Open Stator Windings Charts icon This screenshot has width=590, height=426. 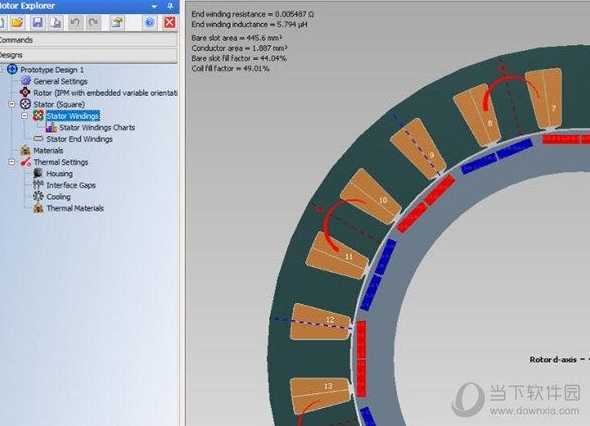(x=51, y=127)
